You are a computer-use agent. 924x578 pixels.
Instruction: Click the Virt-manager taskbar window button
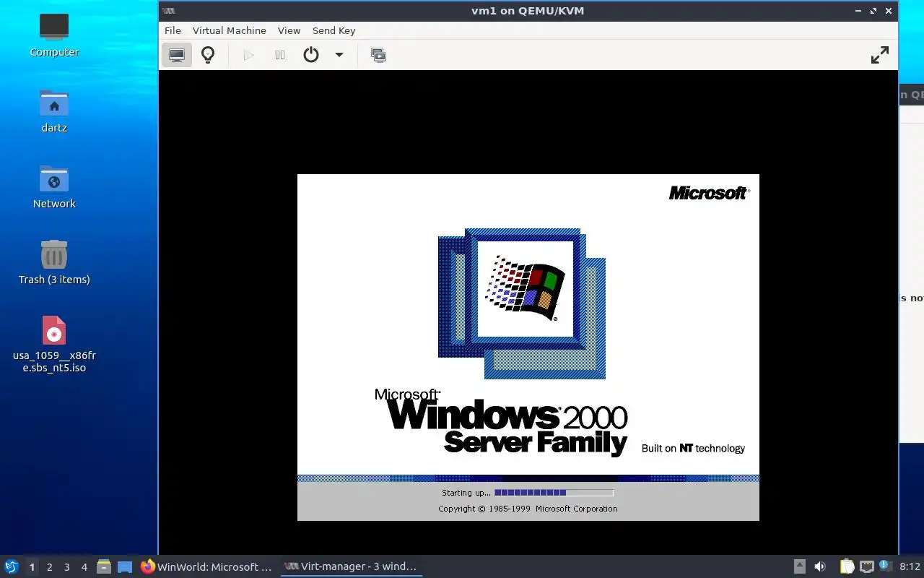pos(351,567)
